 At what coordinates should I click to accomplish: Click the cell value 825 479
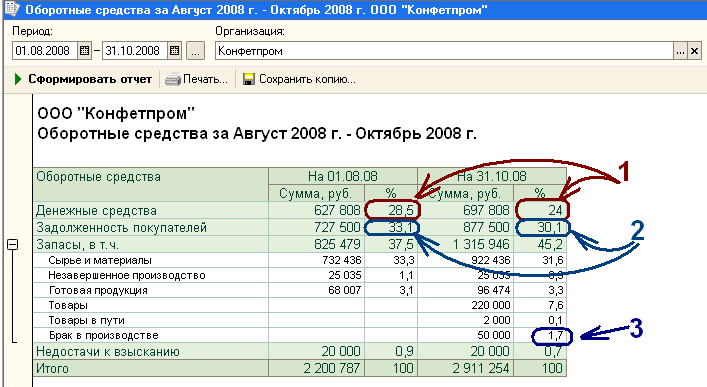pos(337,244)
